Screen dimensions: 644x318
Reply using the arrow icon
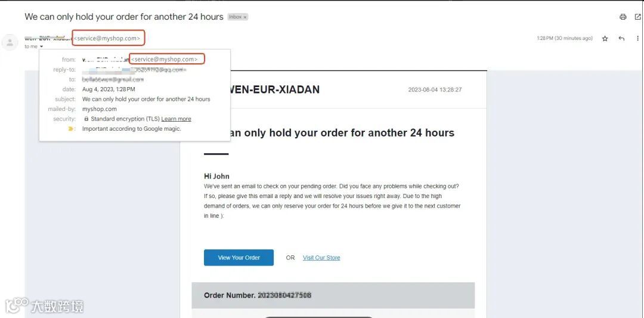pos(621,38)
